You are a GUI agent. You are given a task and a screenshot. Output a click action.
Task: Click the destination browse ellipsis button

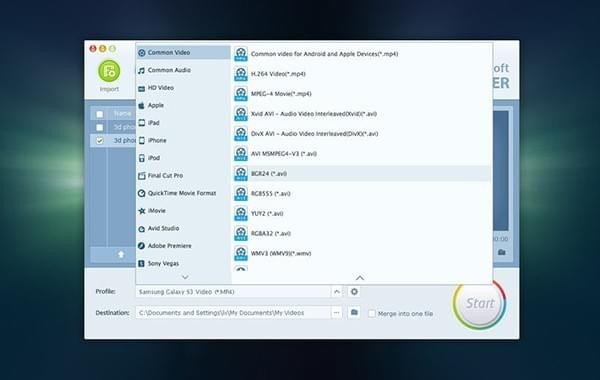(x=337, y=313)
